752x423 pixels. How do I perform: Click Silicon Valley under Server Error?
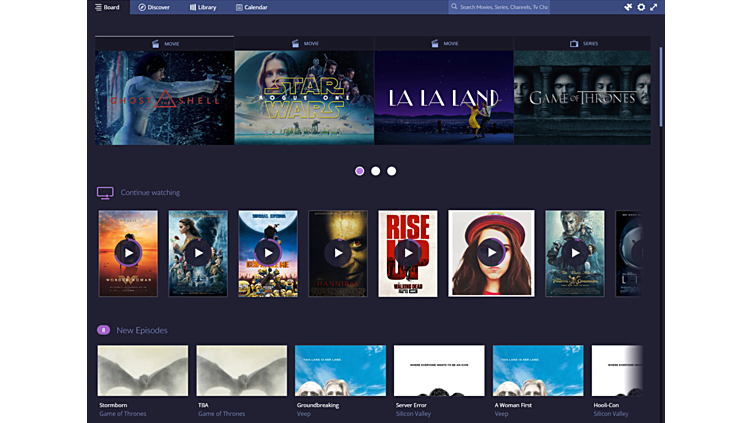click(x=413, y=414)
